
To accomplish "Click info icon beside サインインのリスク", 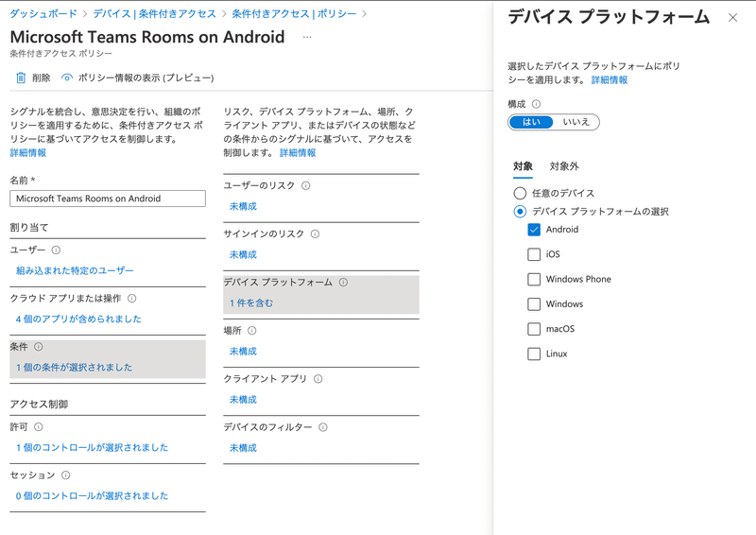I will pos(315,233).
